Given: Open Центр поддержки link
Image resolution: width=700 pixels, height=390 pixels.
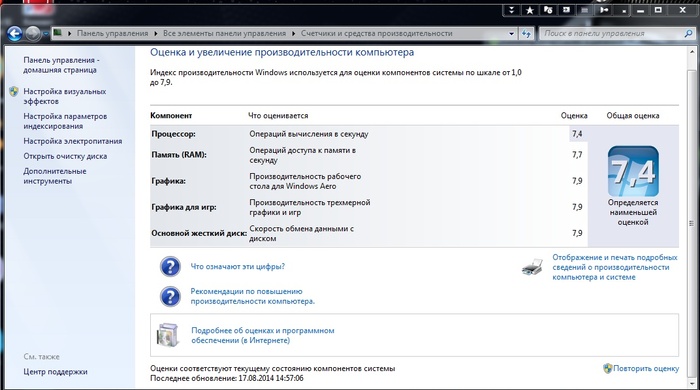Looking at the screenshot, I should [x=55, y=372].
